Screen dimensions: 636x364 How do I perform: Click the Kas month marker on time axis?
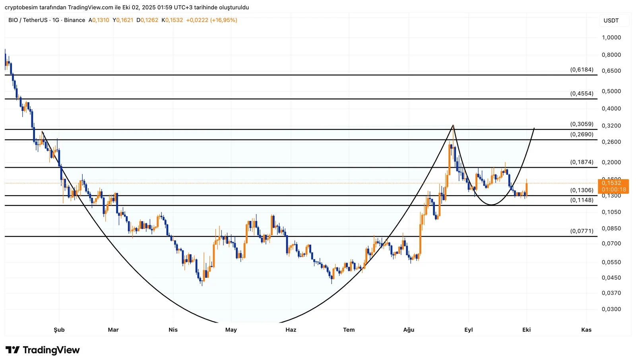[x=586, y=330]
